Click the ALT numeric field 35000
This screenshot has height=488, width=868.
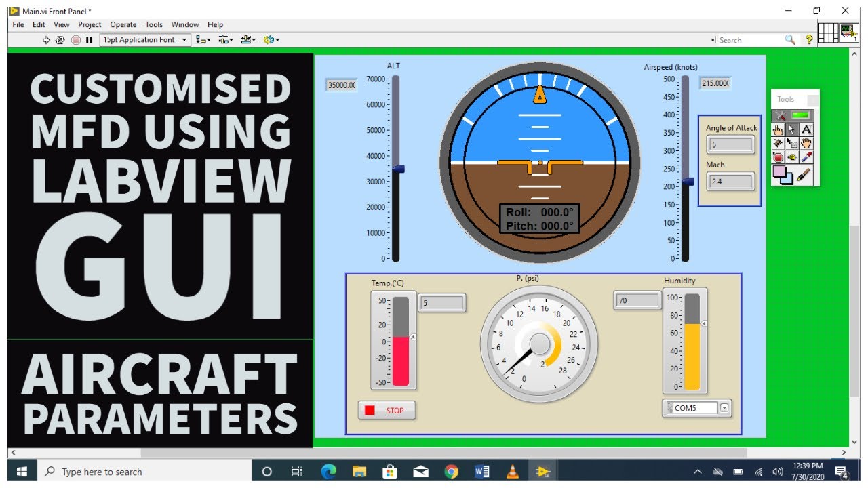[341, 85]
